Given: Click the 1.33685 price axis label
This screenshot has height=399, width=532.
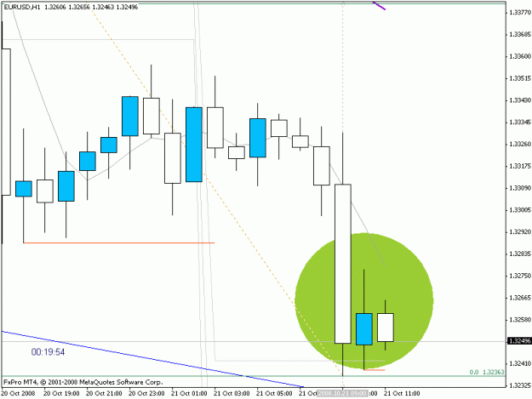Looking at the screenshot, I should [520, 35].
